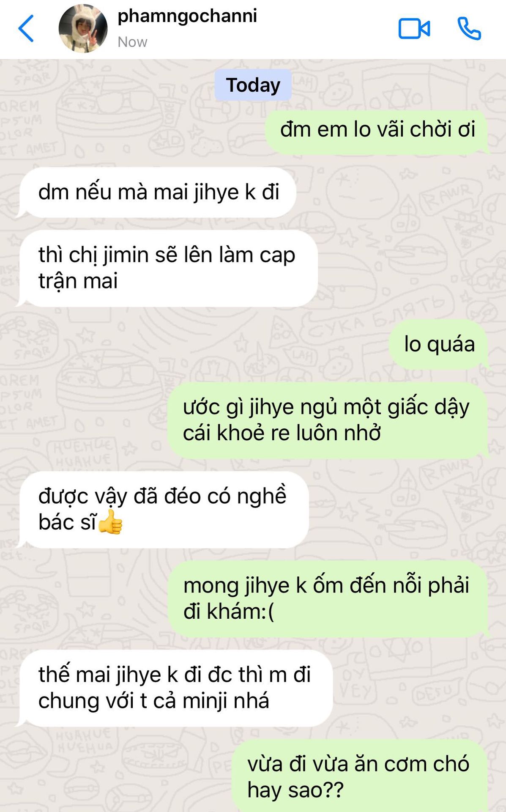Open phamngochanni's profile picture

pyautogui.click(x=83, y=28)
